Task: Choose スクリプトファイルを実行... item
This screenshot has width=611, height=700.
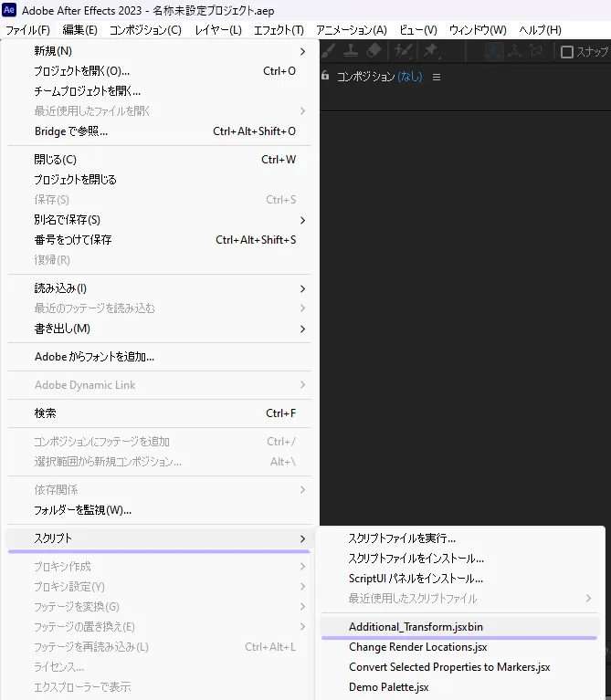Action: [x=460, y=538]
